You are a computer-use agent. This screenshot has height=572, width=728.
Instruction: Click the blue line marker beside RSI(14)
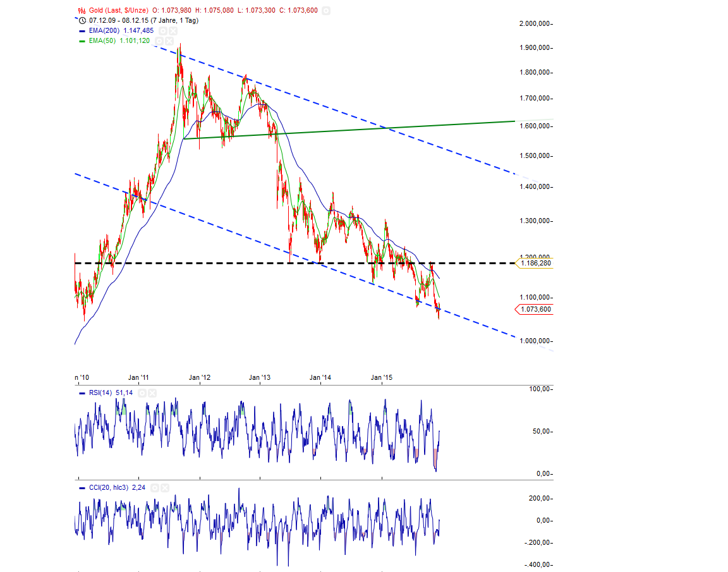(82, 392)
